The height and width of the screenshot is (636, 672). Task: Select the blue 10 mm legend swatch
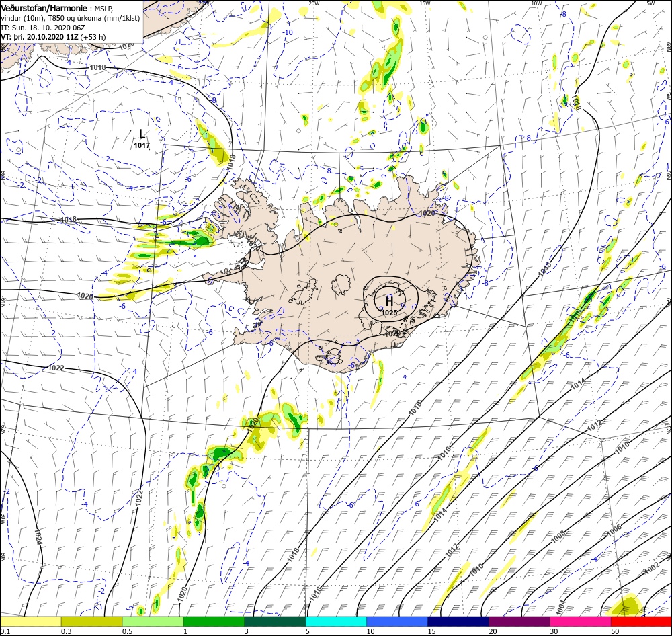click(x=397, y=621)
